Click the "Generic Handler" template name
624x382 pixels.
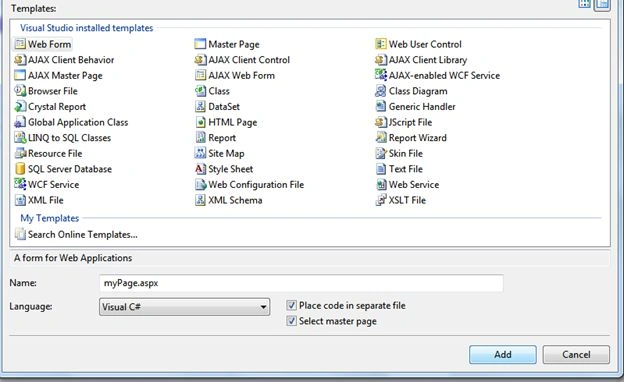click(x=422, y=107)
